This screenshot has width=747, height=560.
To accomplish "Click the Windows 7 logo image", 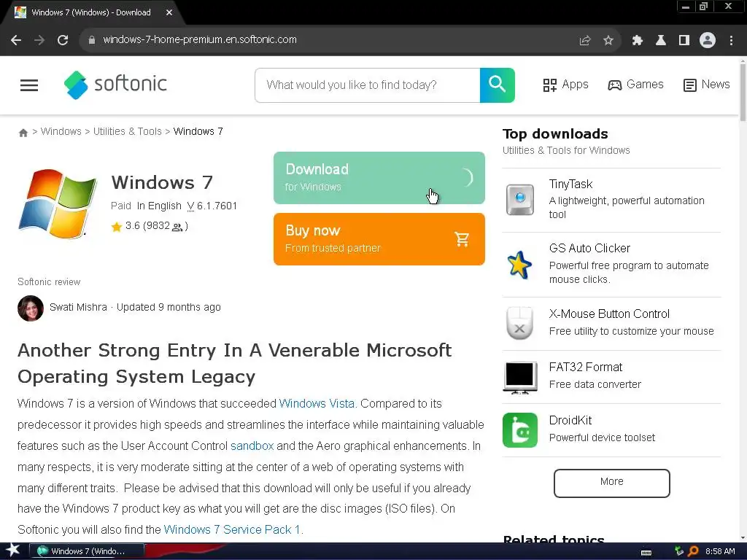I will 57,203.
